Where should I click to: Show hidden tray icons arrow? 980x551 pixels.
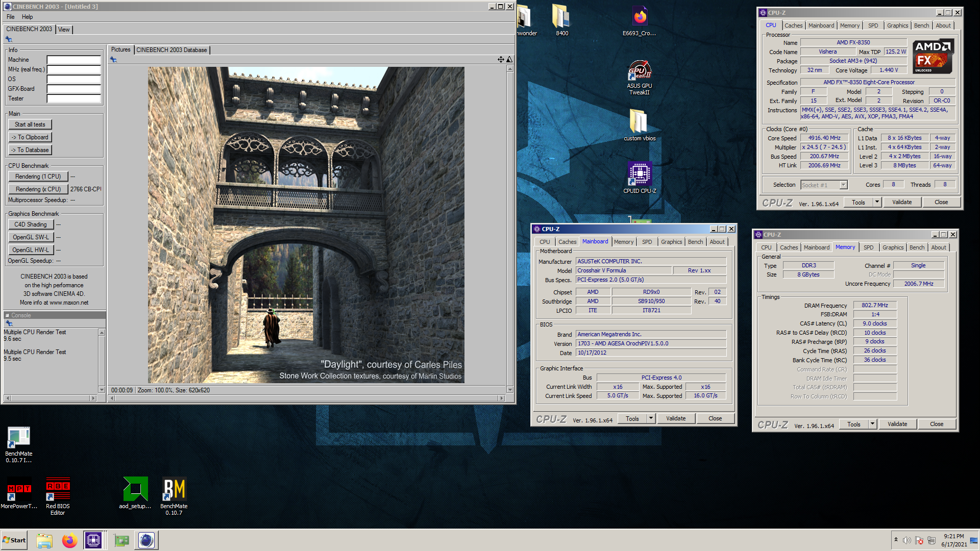pos(896,539)
